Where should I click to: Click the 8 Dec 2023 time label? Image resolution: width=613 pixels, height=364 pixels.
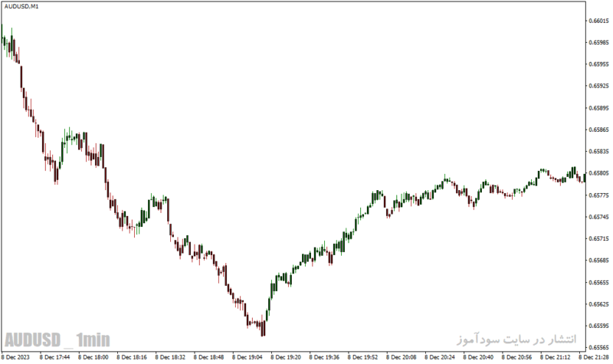[15, 357]
